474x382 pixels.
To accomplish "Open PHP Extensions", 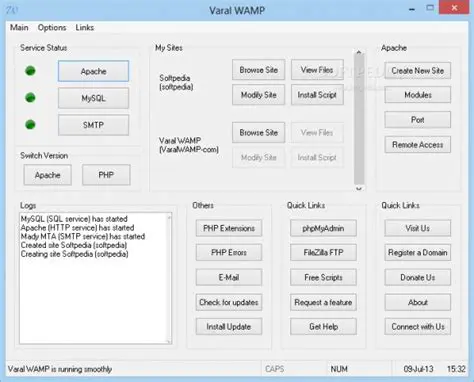I will click(x=229, y=228).
